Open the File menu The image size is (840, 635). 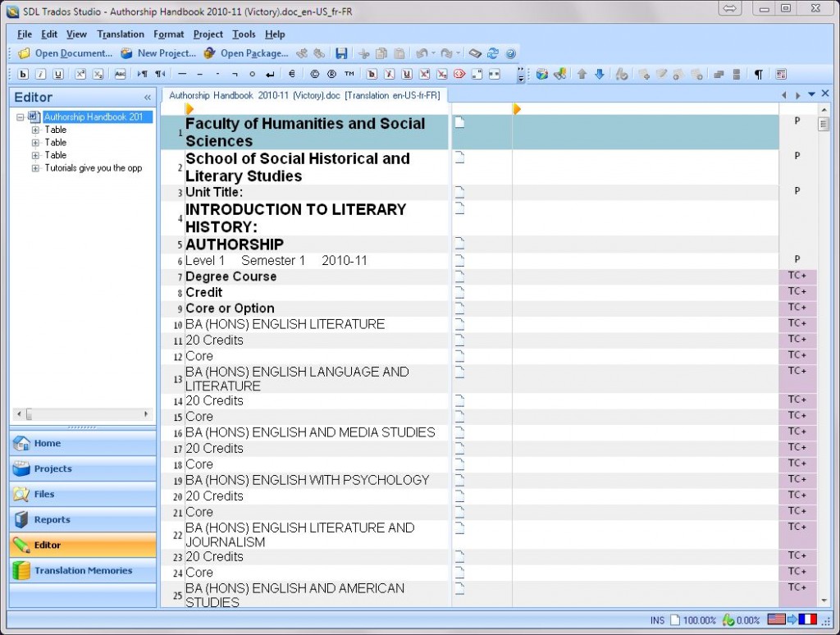25,34
